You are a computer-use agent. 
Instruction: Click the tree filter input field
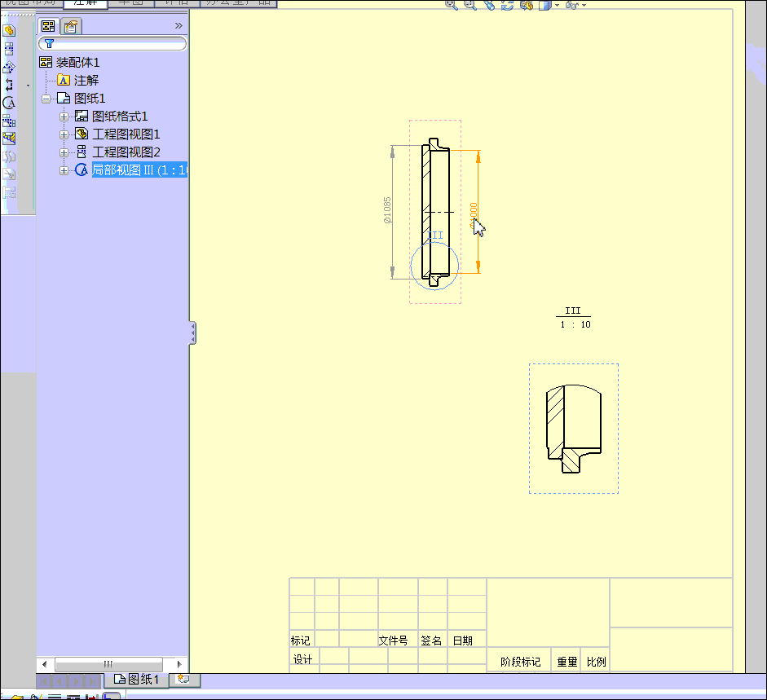(x=112, y=43)
